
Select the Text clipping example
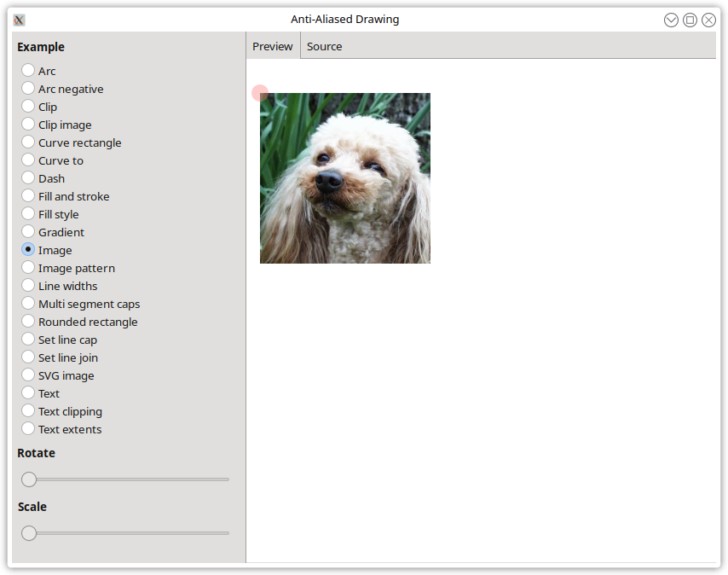[28, 411]
